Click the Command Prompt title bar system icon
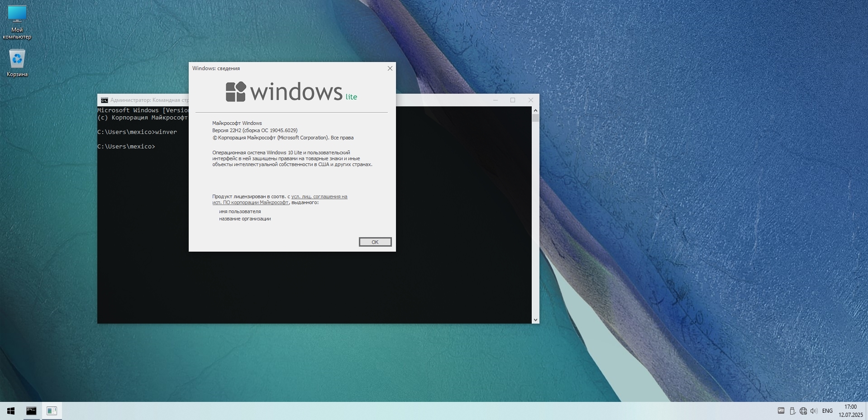Screen dimensions: 868x420 [105, 100]
